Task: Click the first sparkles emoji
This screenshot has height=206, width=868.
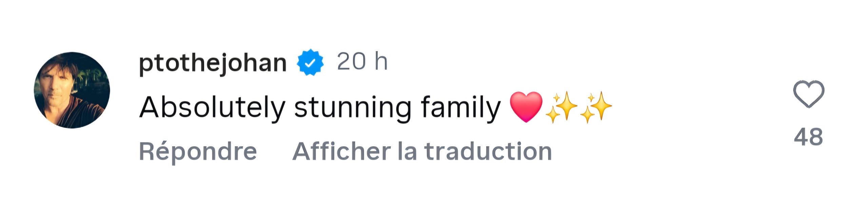Action: [x=561, y=107]
